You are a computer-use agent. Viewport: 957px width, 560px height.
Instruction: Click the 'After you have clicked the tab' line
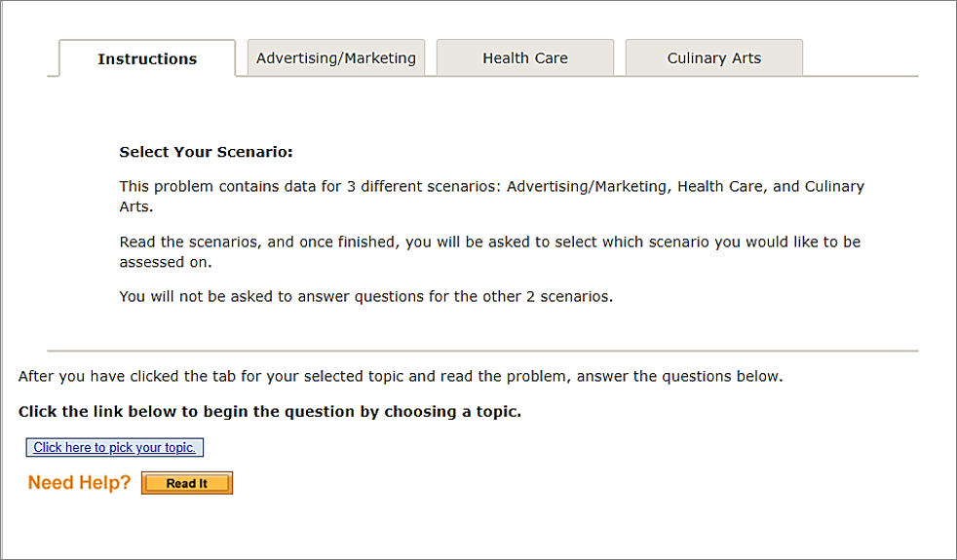400,376
